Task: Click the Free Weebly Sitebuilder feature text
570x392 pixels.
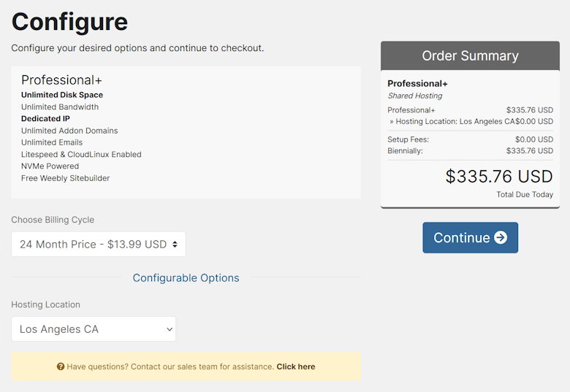Action: [x=65, y=178]
